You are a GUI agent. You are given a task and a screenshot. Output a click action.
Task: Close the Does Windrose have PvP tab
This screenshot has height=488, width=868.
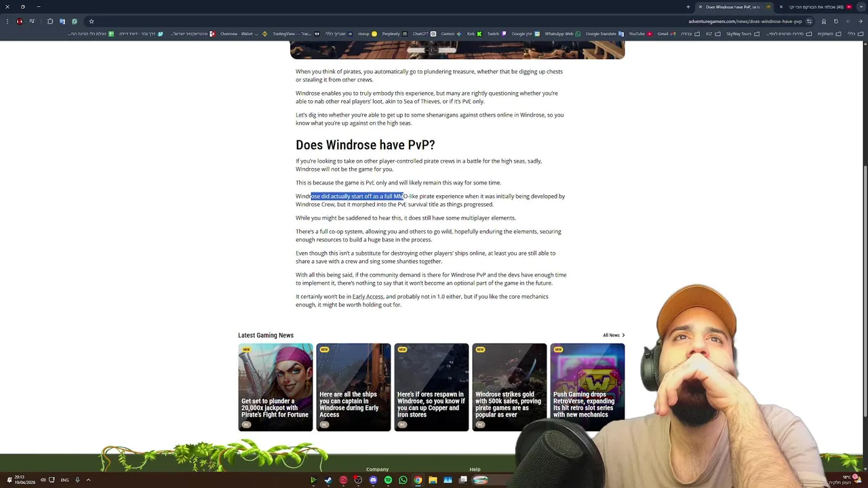pyautogui.click(x=701, y=7)
